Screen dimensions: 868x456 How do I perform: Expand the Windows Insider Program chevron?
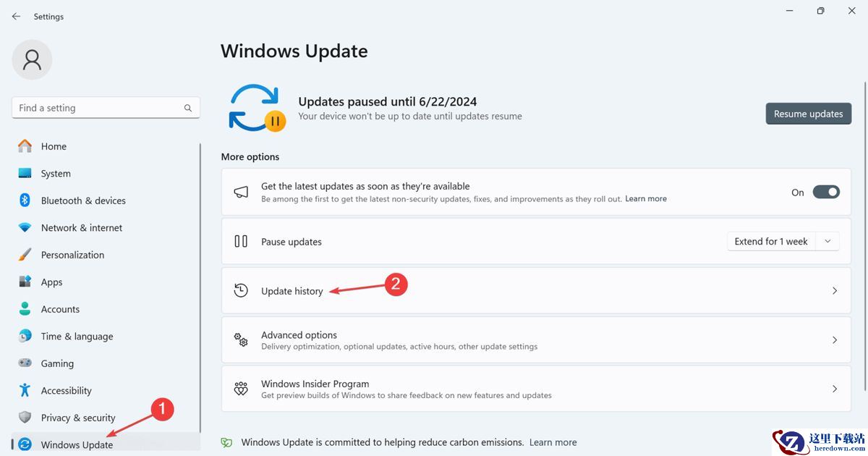point(835,389)
